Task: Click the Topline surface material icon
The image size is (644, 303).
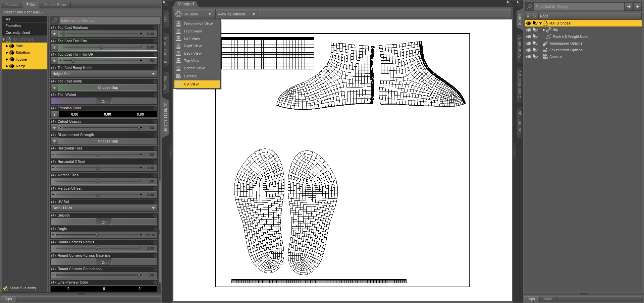Action: pyautogui.click(x=12, y=59)
